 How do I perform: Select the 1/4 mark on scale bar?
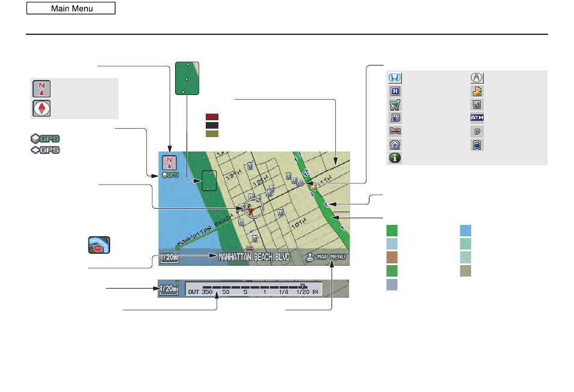(x=284, y=292)
